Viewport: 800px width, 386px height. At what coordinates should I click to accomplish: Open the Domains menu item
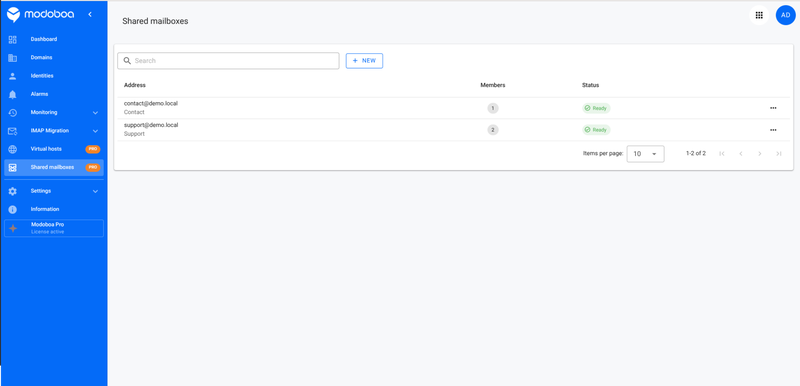coord(54,58)
